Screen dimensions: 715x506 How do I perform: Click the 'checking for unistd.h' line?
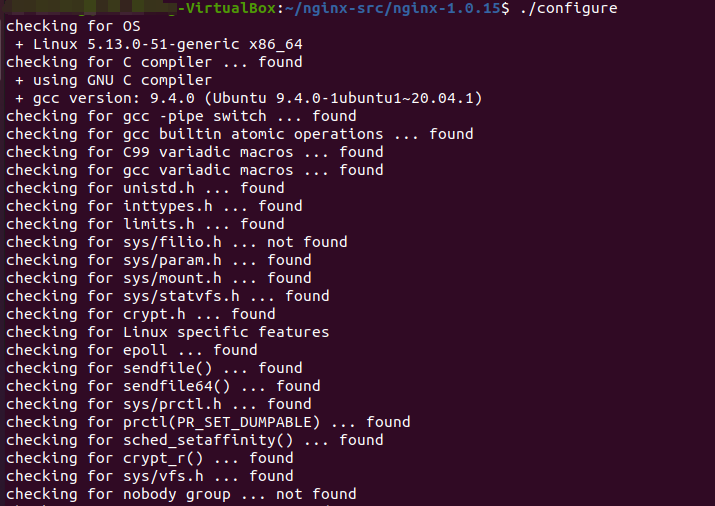(x=145, y=188)
